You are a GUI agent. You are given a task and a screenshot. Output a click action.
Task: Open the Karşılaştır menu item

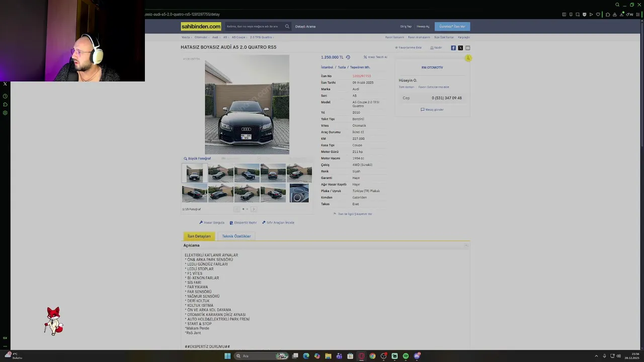pos(464,37)
